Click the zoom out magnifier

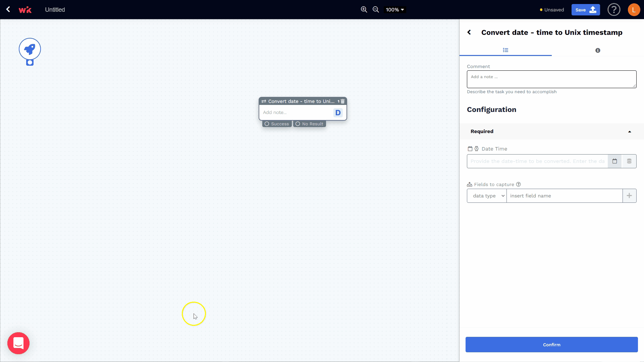tap(376, 10)
